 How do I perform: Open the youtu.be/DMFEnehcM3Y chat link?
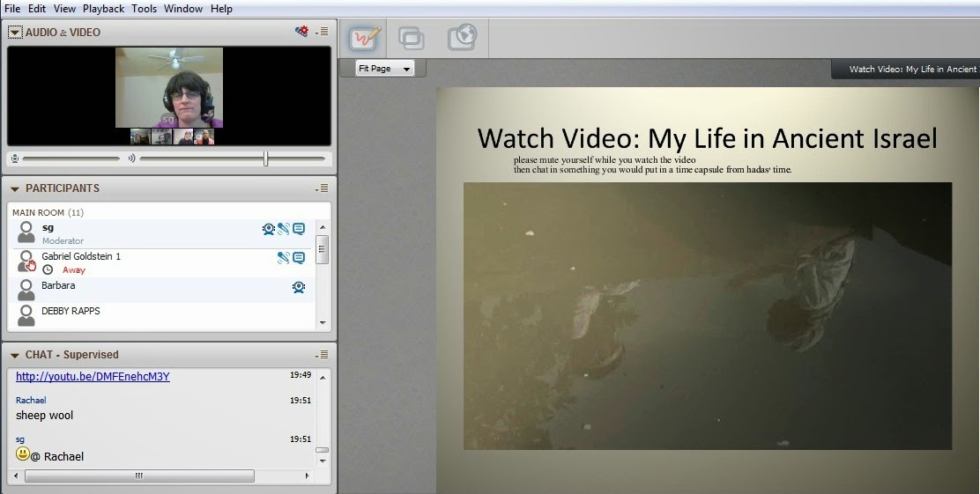pos(93,377)
